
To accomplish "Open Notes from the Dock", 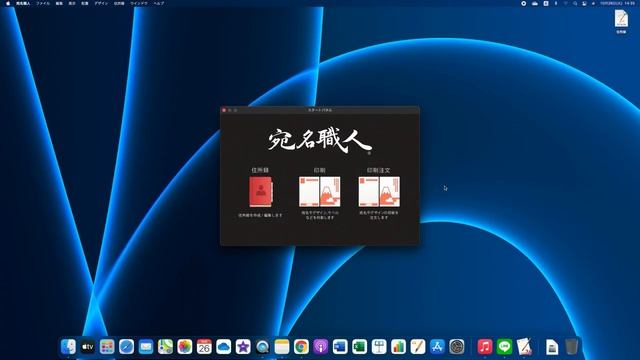I will 282,347.
